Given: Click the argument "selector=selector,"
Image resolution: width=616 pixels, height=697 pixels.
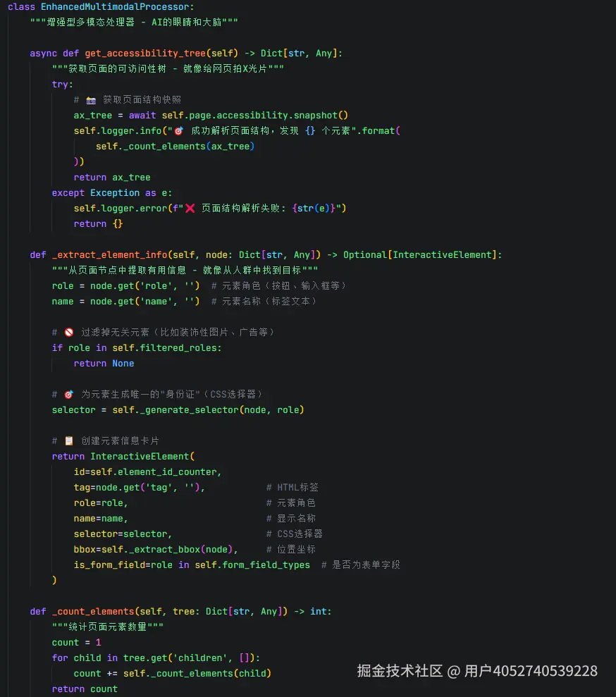Looking at the screenshot, I should (x=123, y=534).
